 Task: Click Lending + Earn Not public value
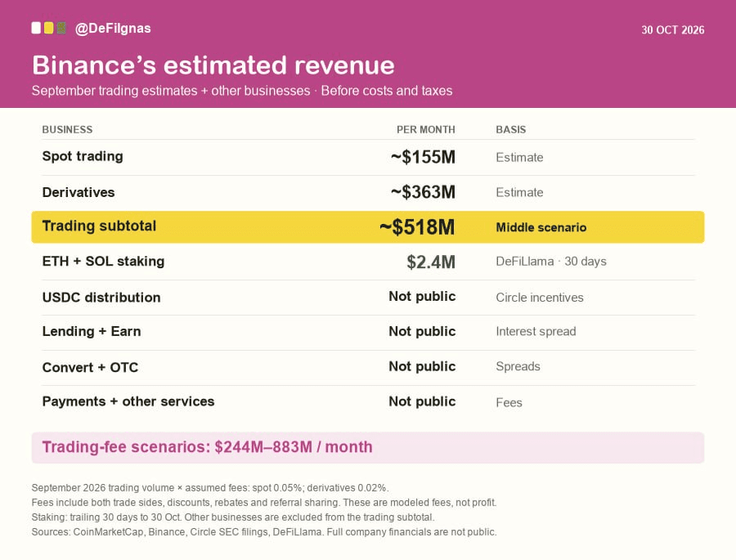(x=422, y=331)
